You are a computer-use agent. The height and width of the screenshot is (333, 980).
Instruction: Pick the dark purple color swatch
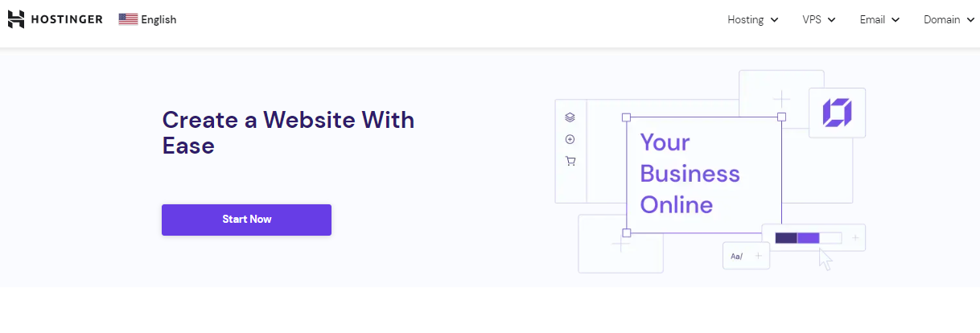click(786, 238)
